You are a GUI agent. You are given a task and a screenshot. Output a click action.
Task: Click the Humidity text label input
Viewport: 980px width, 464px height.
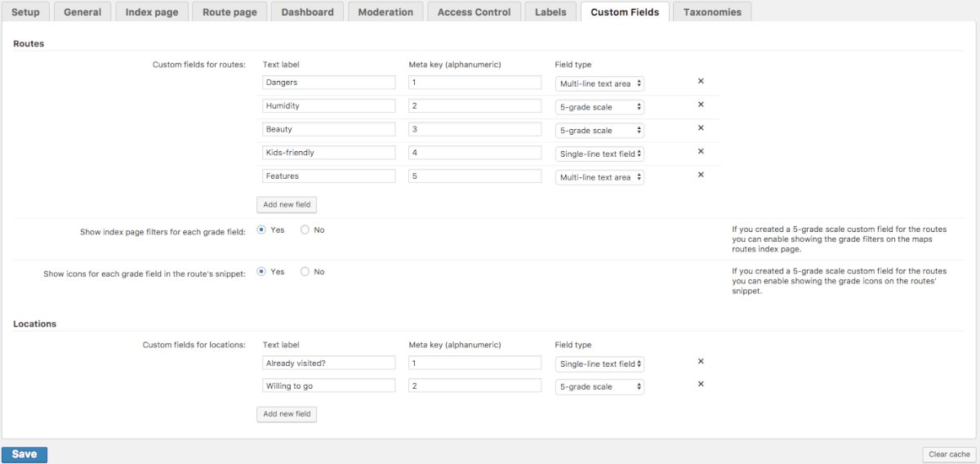[329, 106]
